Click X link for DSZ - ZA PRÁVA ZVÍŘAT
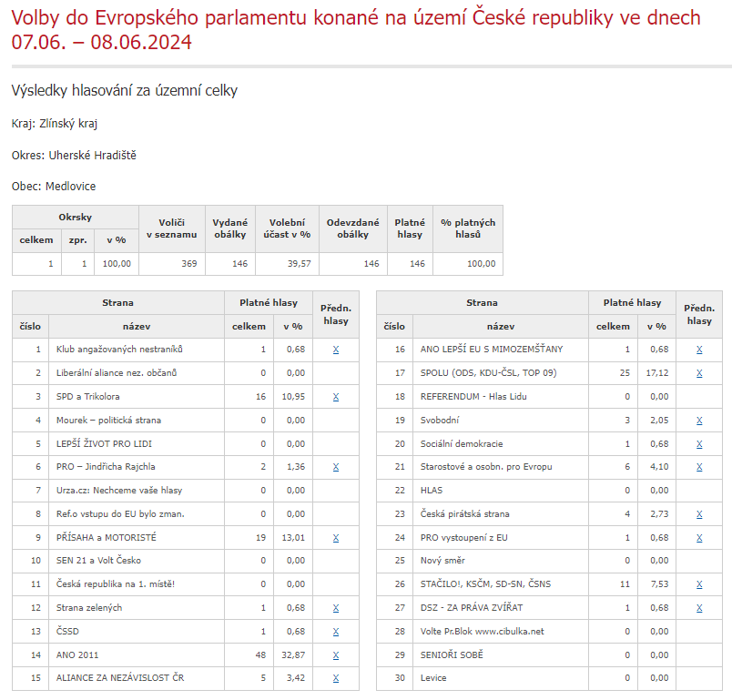The height and width of the screenshot is (700, 732). pyautogui.click(x=699, y=607)
